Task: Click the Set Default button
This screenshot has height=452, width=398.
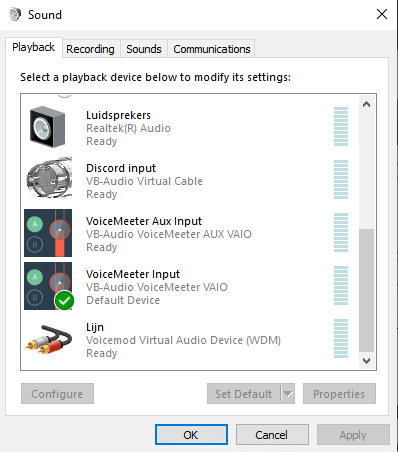Action: tap(244, 394)
